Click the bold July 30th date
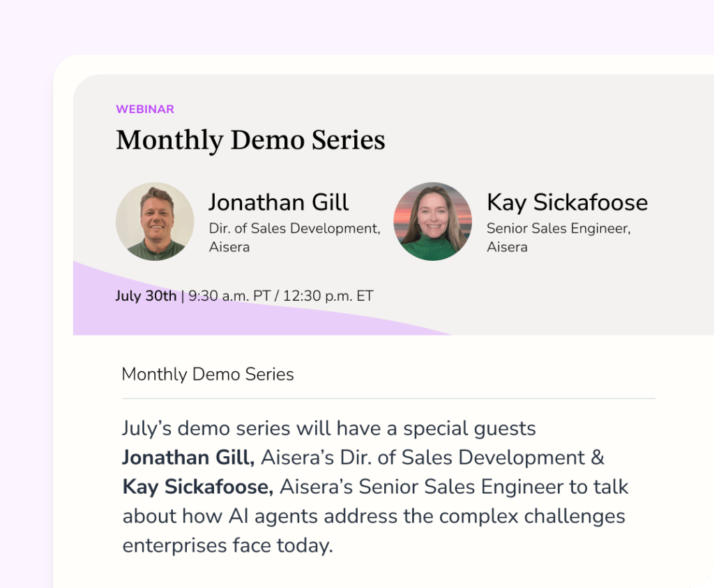The height and width of the screenshot is (588, 714). click(x=146, y=296)
